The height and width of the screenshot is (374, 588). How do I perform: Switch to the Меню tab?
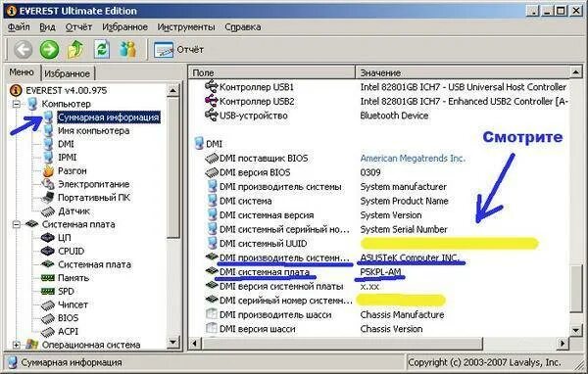tap(22, 72)
